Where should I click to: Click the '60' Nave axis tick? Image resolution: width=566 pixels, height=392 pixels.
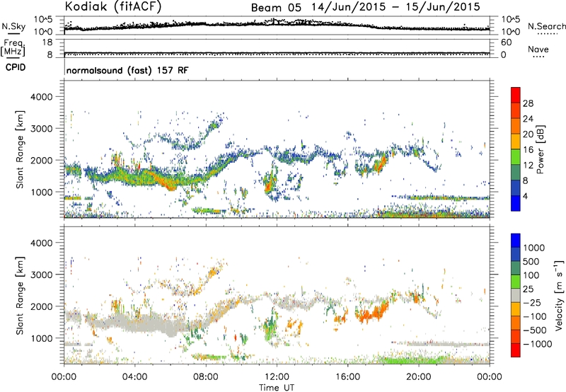(506, 42)
